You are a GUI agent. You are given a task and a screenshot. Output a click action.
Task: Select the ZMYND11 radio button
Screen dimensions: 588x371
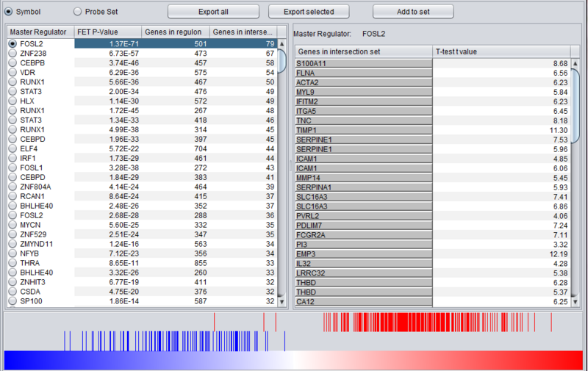pos(12,244)
